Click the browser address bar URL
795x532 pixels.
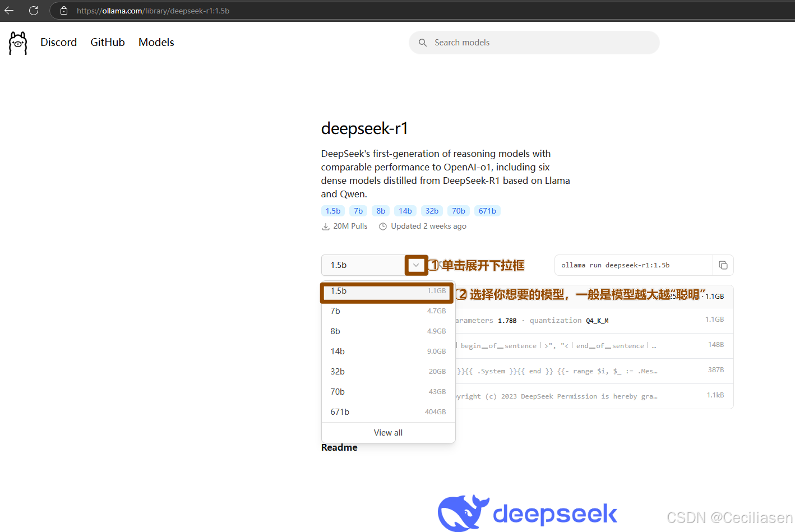[153, 11]
